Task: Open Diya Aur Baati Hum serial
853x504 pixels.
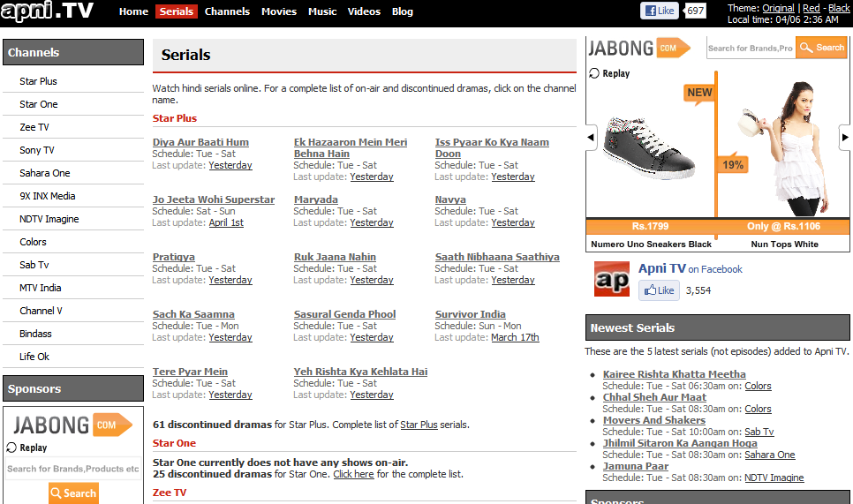Action: pos(200,142)
